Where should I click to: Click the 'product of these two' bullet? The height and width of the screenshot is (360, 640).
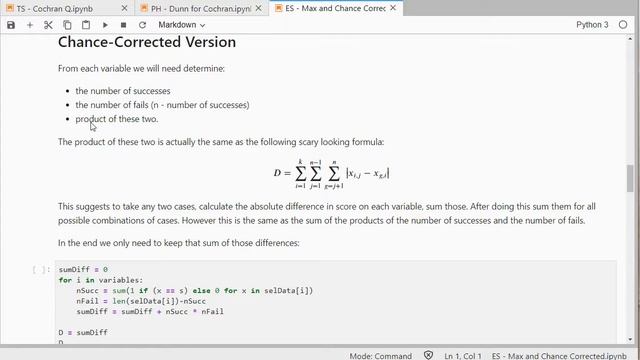coord(117,119)
